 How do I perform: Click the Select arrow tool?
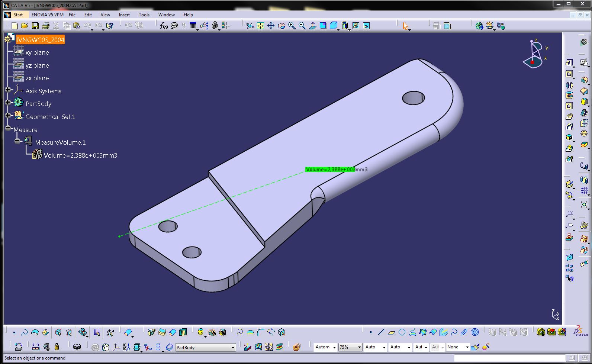click(405, 26)
